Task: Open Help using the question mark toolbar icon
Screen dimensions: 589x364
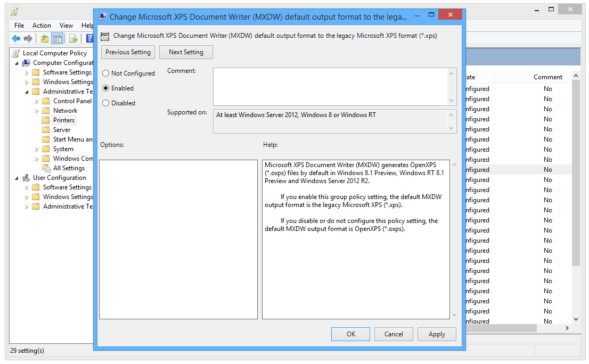Action: click(89, 38)
